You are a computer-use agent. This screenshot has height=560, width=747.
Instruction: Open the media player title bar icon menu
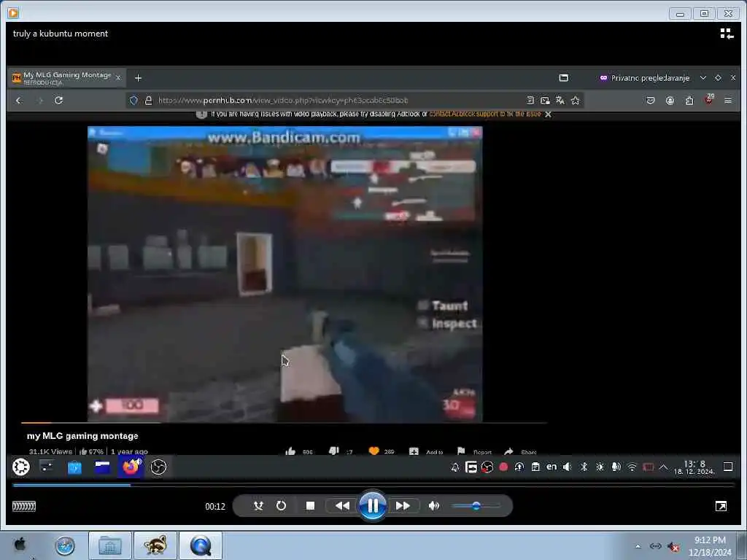click(13, 13)
